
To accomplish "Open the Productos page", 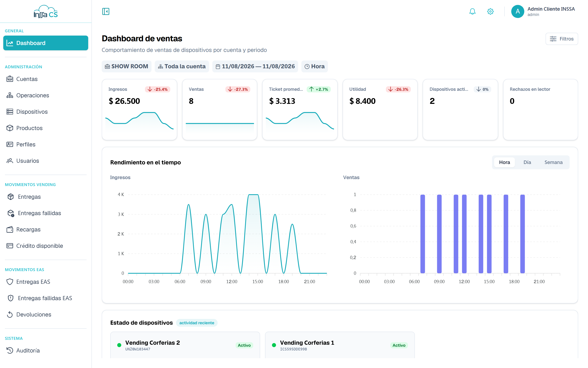I will click(46, 128).
